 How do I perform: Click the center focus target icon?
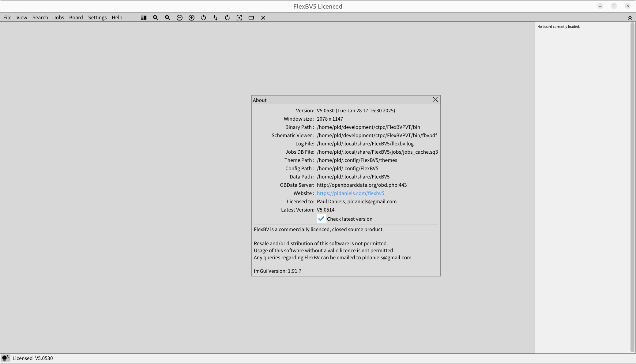[x=239, y=18]
